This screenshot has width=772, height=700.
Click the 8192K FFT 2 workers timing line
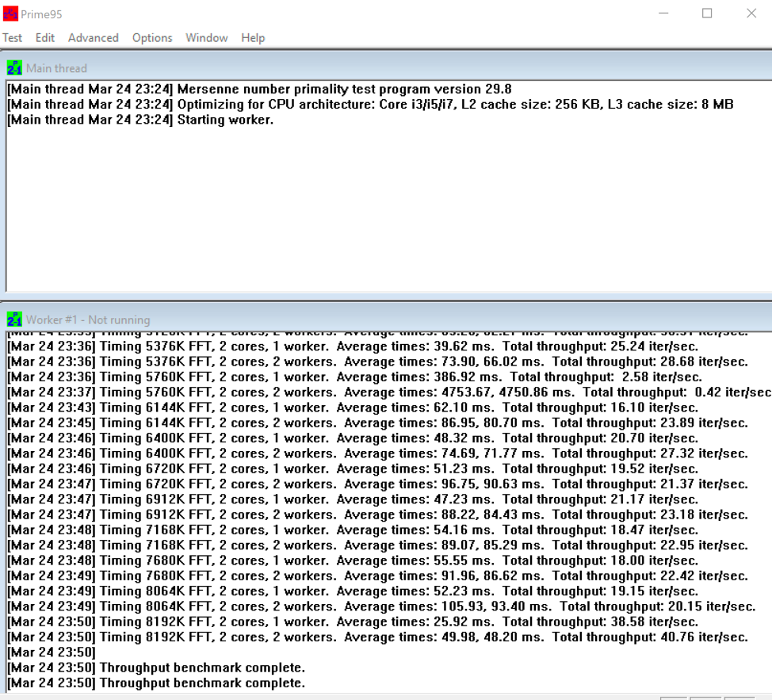pos(377,637)
